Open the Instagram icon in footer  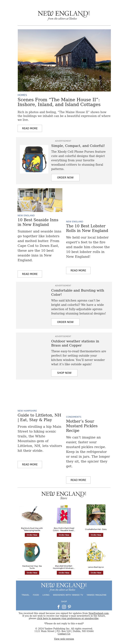64,607
